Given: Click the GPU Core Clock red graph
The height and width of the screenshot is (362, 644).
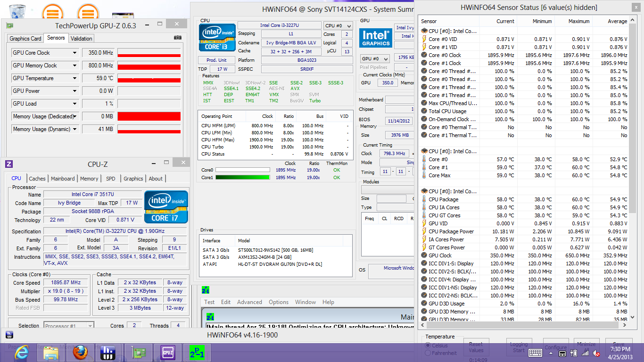Looking at the screenshot, I should 149,53.
